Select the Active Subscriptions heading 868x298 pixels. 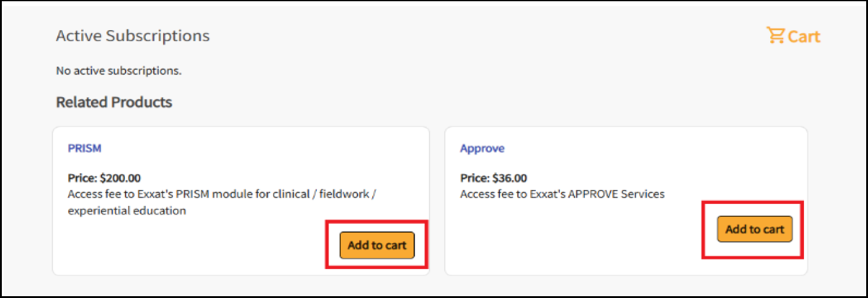133,36
